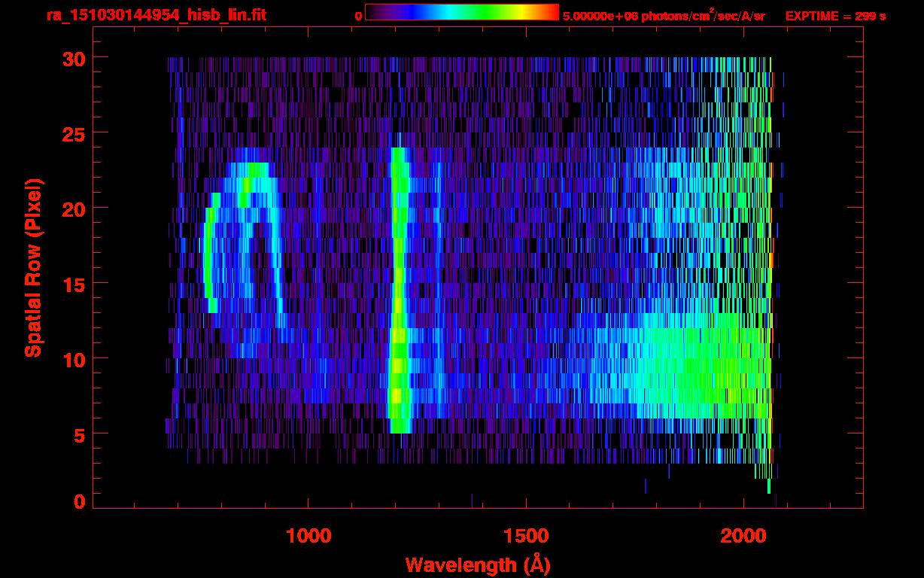
Task: Click the 5.00000e+06 photons/cm²/sec/Å/sr label
Action: pyautogui.click(x=664, y=16)
